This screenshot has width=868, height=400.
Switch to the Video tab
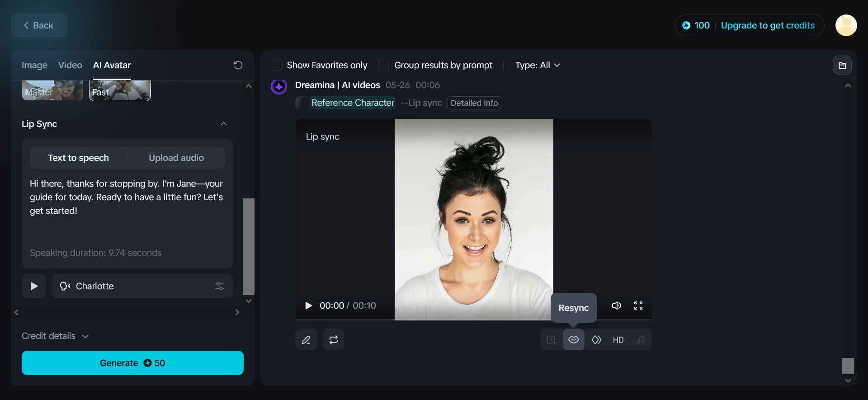click(70, 65)
